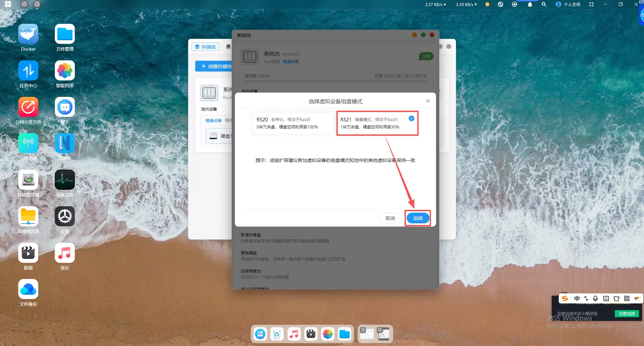The image size is (644, 346).
Task: Open the 文件备份 backup icon
Action: pyautogui.click(x=28, y=289)
